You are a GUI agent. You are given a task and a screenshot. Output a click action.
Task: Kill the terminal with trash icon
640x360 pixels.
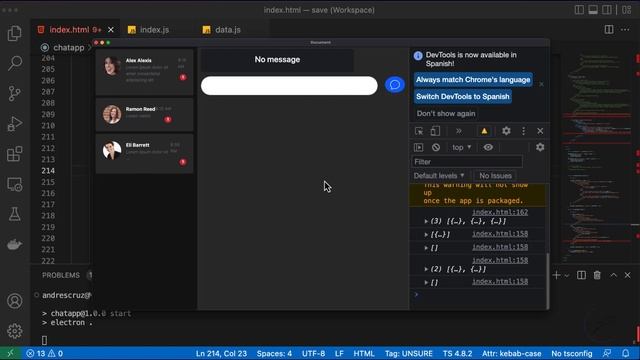(597, 275)
